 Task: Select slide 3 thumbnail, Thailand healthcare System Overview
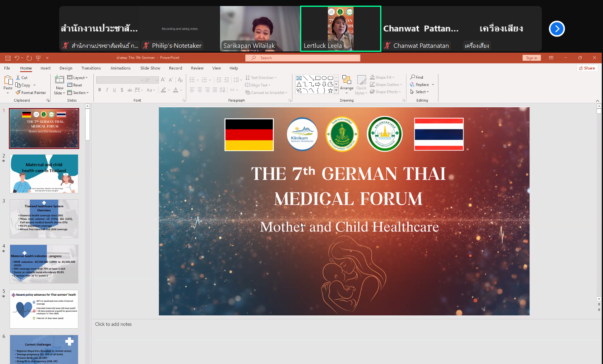pos(44,219)
